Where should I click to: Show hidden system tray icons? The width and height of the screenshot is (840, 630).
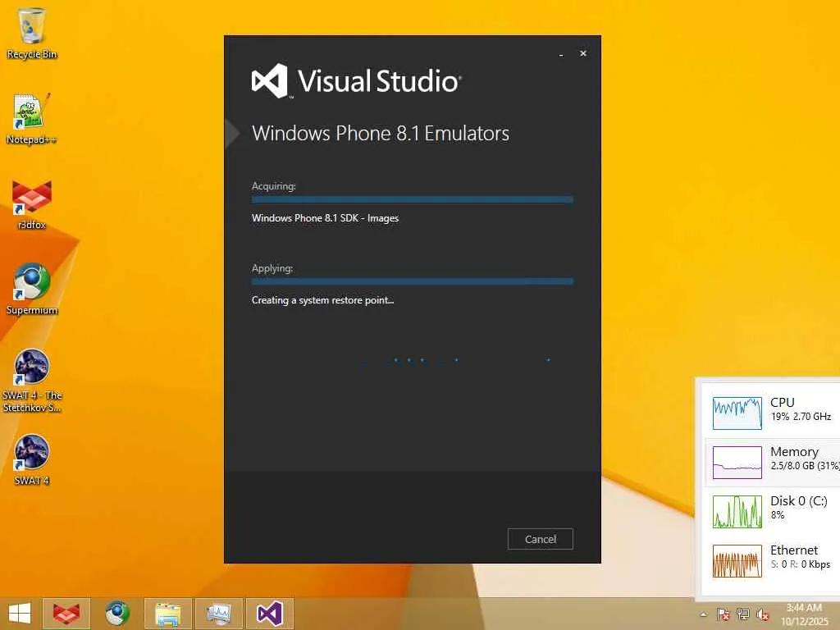point(703,614)
